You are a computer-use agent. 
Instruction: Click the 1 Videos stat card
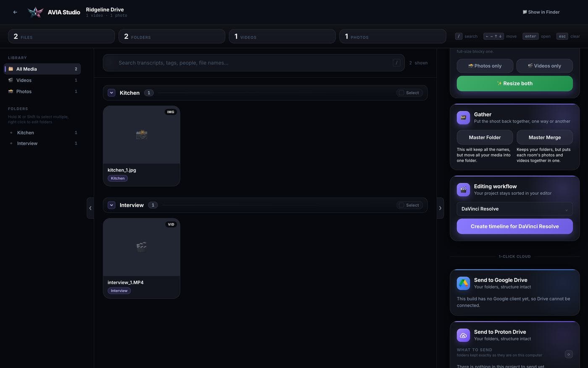282,36
